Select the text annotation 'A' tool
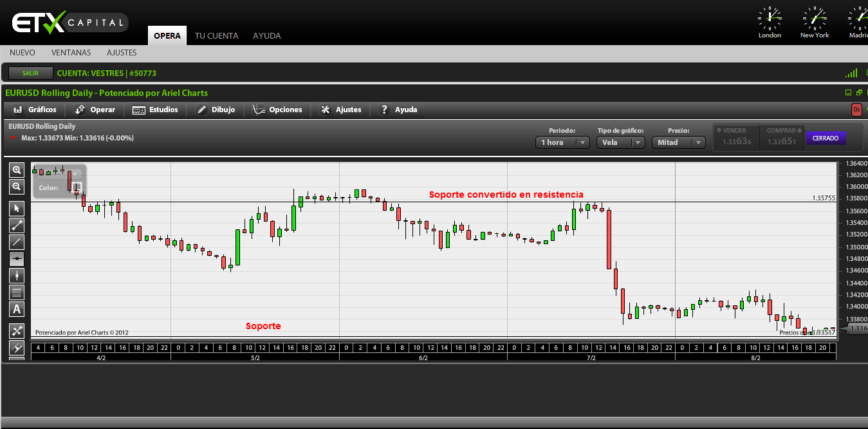This screenshot has height=429, width=868. [x=17, y=309]
